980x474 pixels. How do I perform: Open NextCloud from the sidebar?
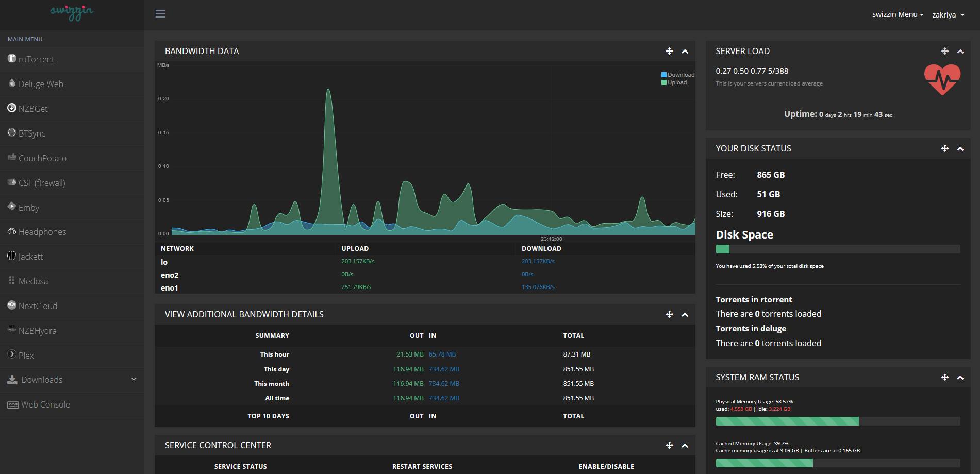pos(38,306)
